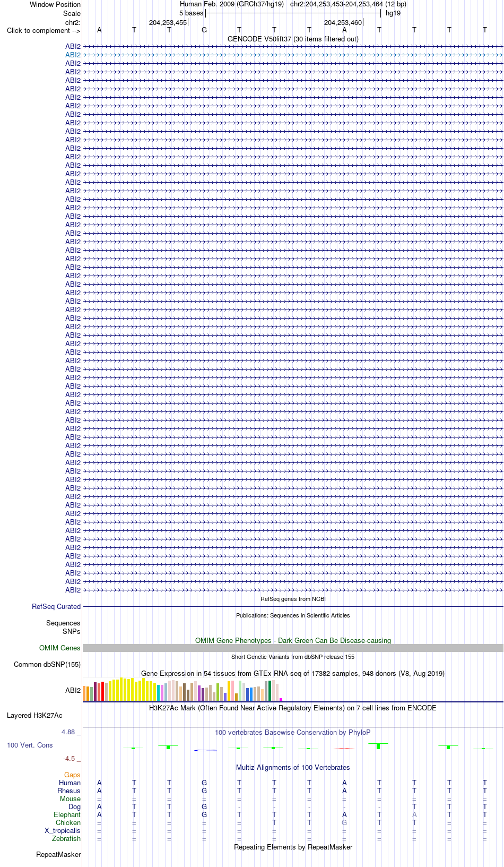The image size is (504, 867).
Task: Click the 'Zebrafish' alignment row label
Action: pyautogui.click(x=66, y=838)
